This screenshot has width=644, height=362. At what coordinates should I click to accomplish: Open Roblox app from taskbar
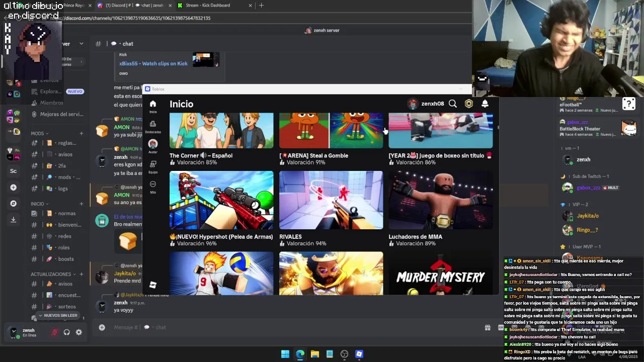(359, 354)
